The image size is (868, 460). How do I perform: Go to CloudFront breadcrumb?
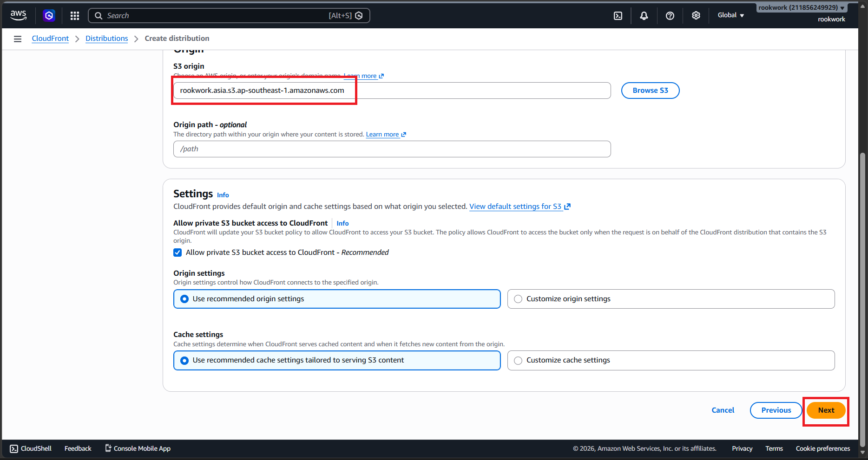[50, 39]
